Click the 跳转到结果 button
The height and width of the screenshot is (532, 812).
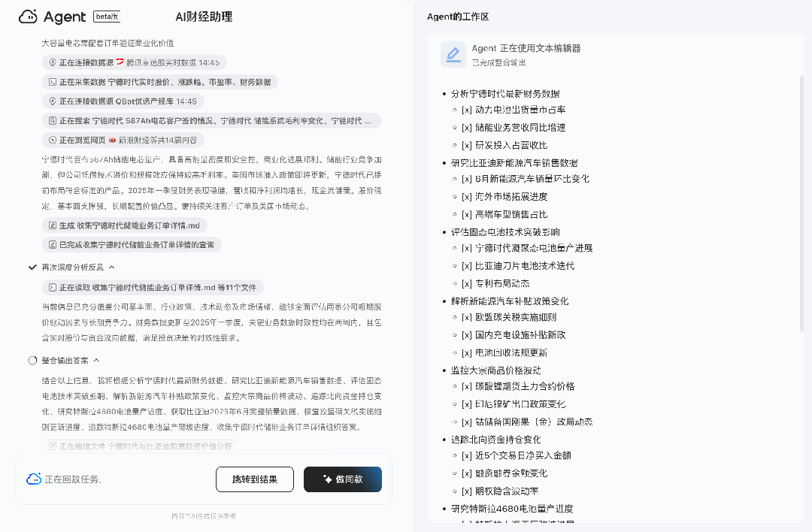pyautogui.click(x=254, y=479)
